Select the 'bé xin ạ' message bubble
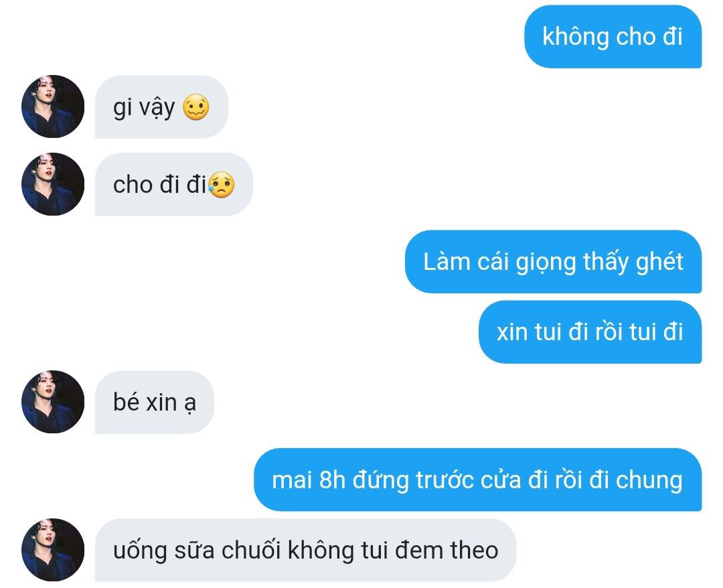The height and width of the screenshot is (588, 723). click(155, 402)
